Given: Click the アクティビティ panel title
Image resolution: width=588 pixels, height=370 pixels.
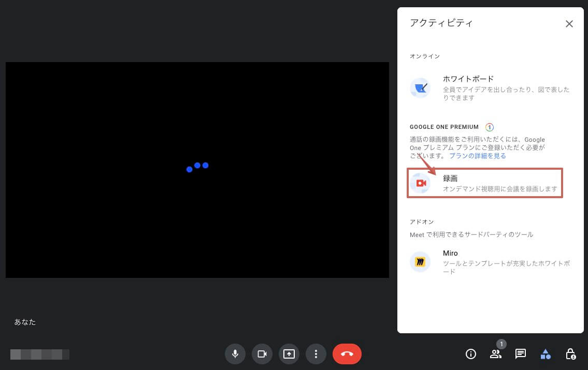Looking at the screenshot, I should click(x=441, y=23).
